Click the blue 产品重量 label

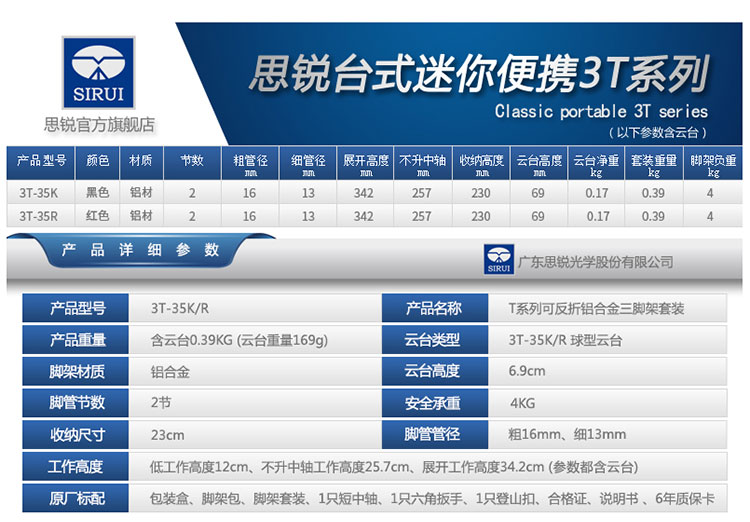pyautogui.click(x=77, y=340)
